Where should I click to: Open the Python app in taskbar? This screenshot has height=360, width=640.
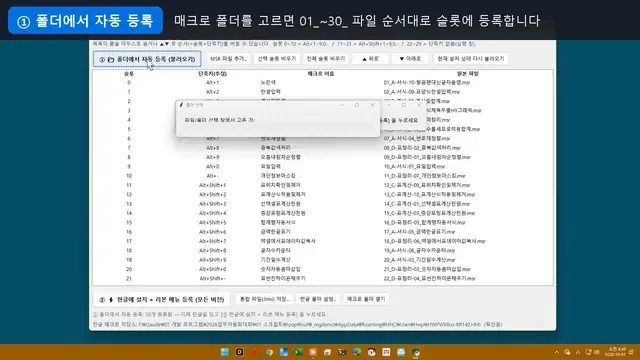pos(416,352)
